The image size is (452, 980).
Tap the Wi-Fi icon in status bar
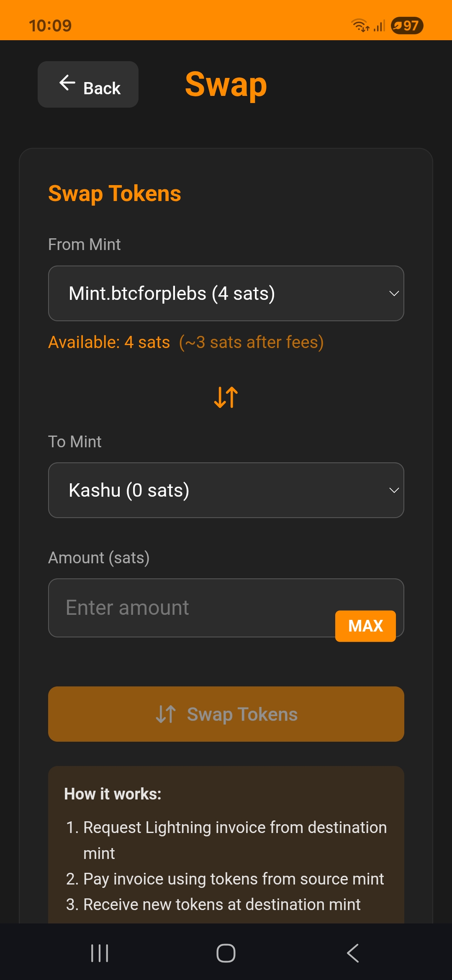click(360, 26)
